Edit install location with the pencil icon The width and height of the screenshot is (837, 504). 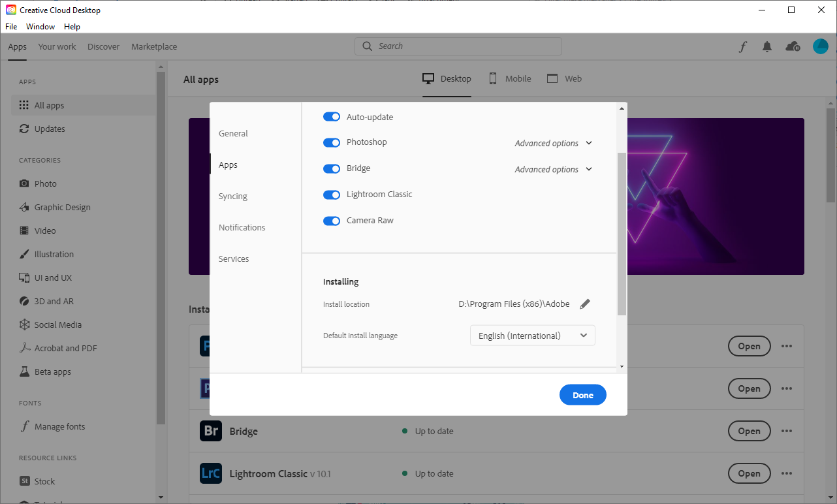pos(585,304)
